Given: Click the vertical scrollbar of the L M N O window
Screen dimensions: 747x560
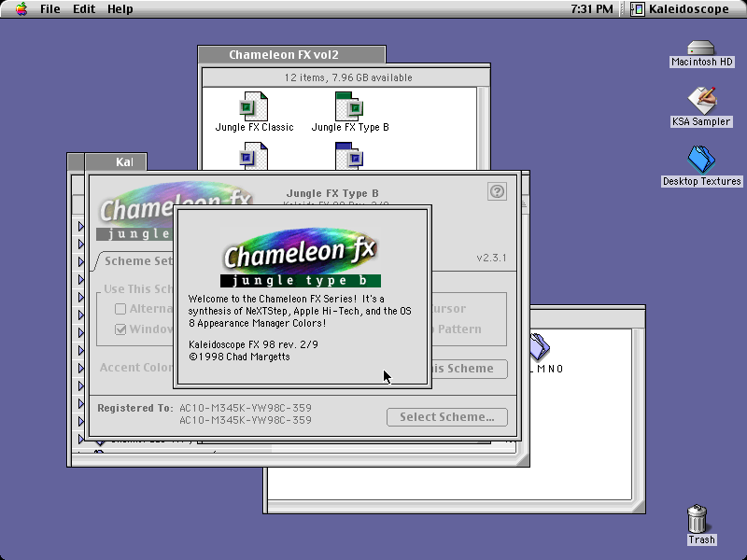Looking at the screenshot, I should pos(638,413).
